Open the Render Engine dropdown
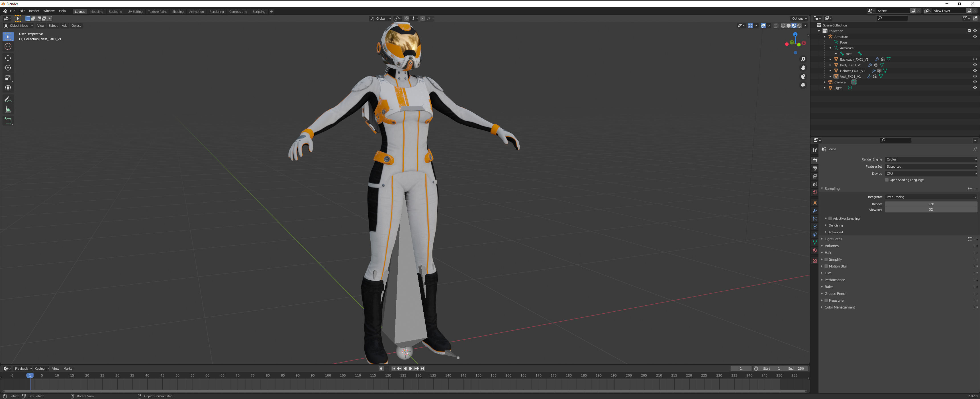Viewport: 980px width, 399px height. click(x=930, y=160)
